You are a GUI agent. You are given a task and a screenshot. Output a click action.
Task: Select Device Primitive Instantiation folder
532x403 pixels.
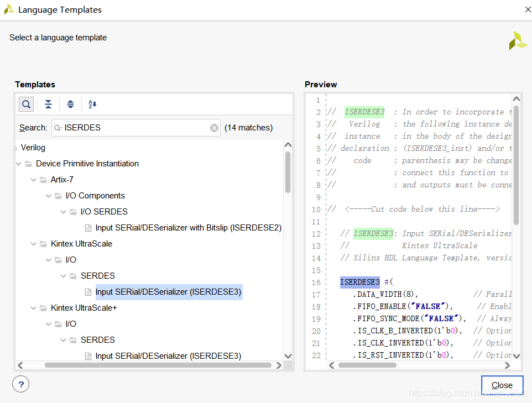87,164
